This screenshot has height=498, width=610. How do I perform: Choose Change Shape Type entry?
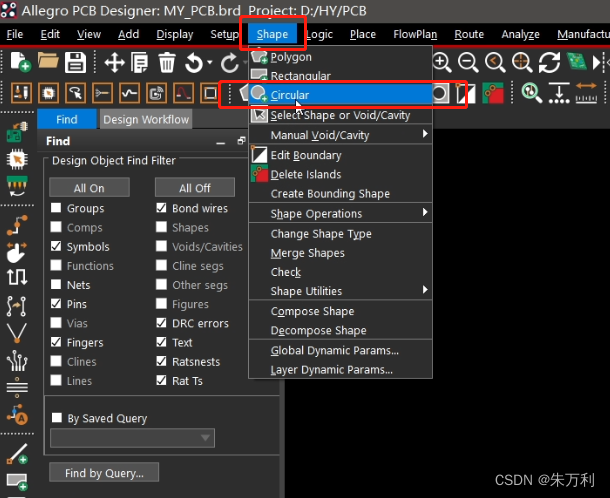[340, 233]
